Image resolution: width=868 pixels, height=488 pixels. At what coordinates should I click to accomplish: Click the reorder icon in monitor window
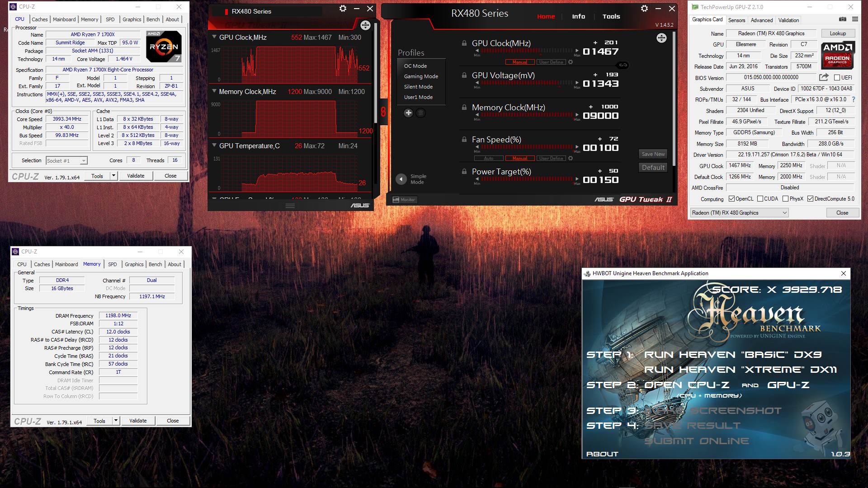(x=365, y=25)
